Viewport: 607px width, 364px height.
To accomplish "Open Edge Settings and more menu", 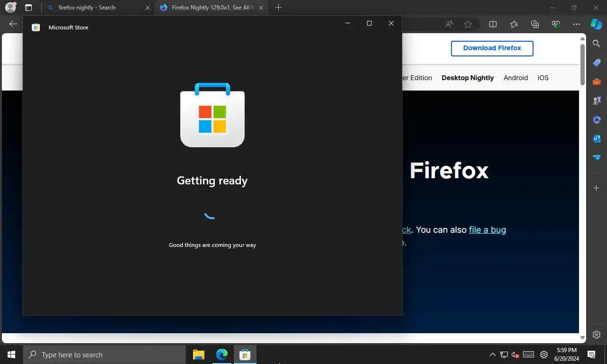I will [x=577, y=24].
